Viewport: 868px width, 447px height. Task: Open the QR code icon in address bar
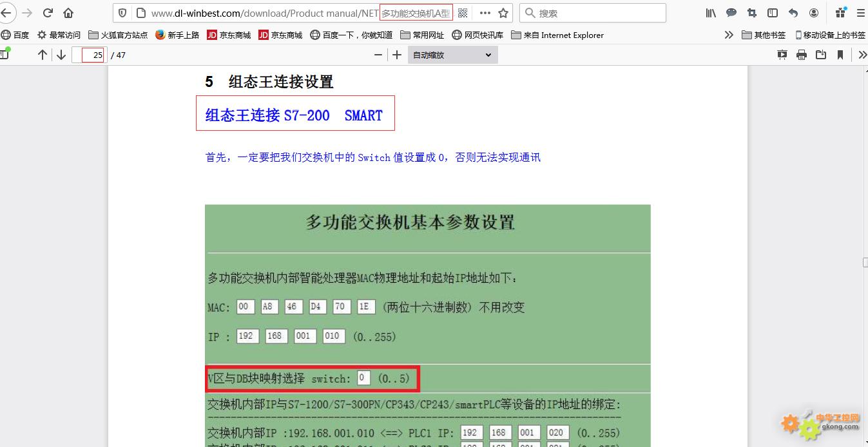(x=463, y=13)
